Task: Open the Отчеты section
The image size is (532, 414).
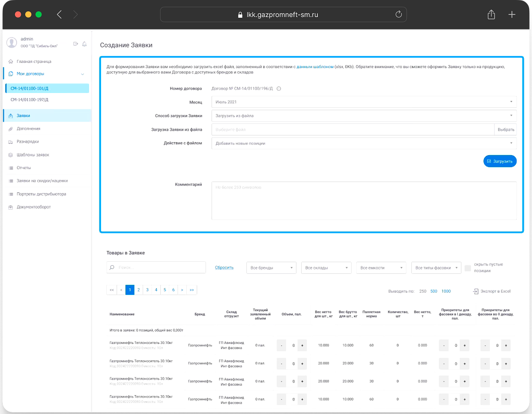Action: coord(24,168)
